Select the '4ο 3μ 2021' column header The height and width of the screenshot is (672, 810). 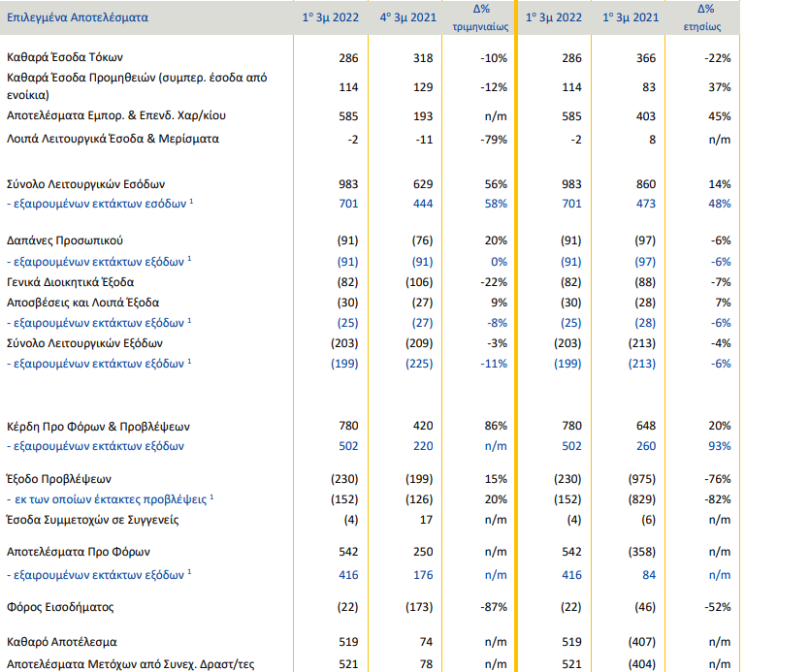click(403, 18)
